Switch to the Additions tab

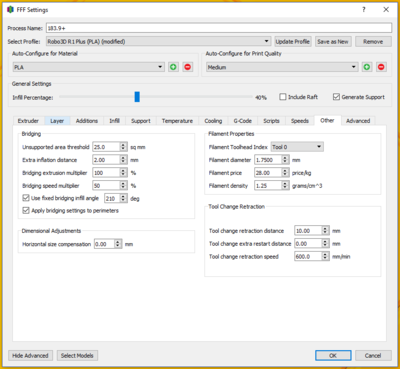(x=87, y=121)
